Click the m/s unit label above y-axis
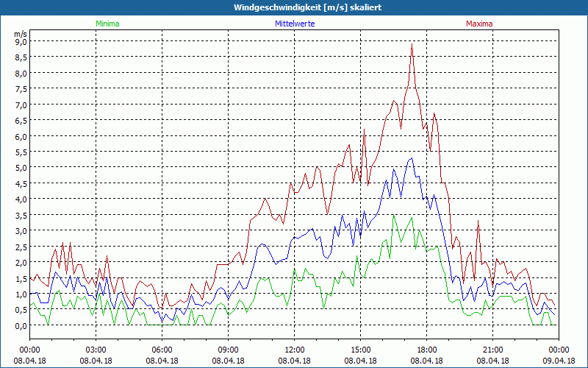The width and height of the screenshot is (588, 368). [20, 33]
